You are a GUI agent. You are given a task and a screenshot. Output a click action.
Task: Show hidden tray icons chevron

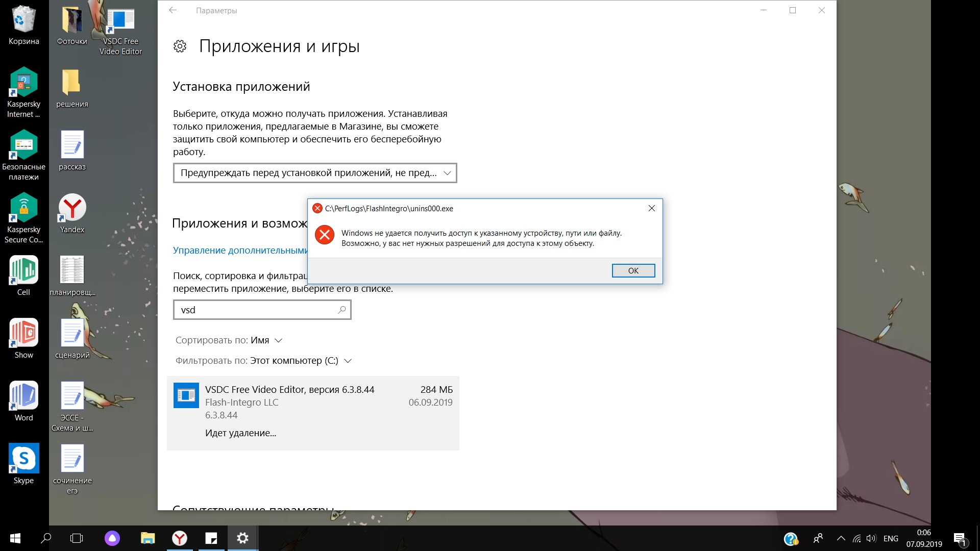(x=841, y=538)
